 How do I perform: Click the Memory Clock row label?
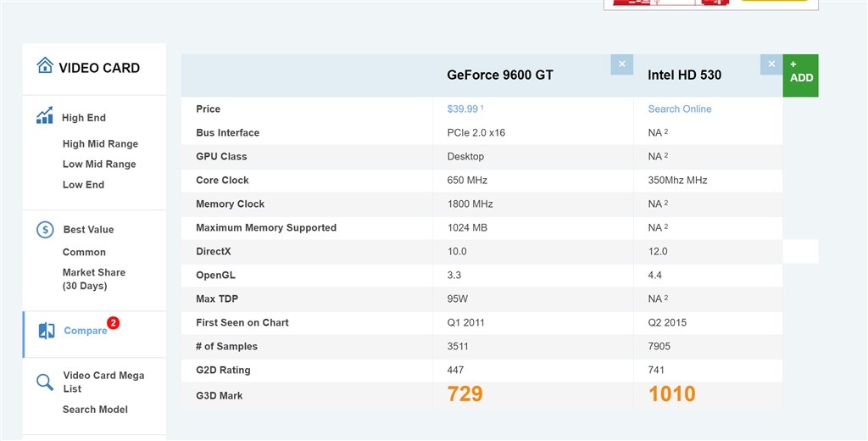coord(231,204)
